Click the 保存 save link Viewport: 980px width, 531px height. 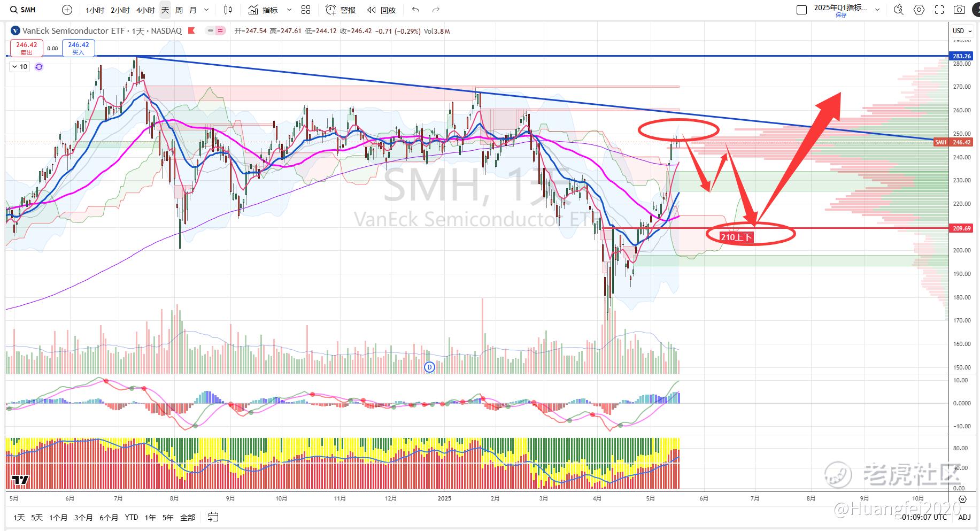[x=841, y=15]
